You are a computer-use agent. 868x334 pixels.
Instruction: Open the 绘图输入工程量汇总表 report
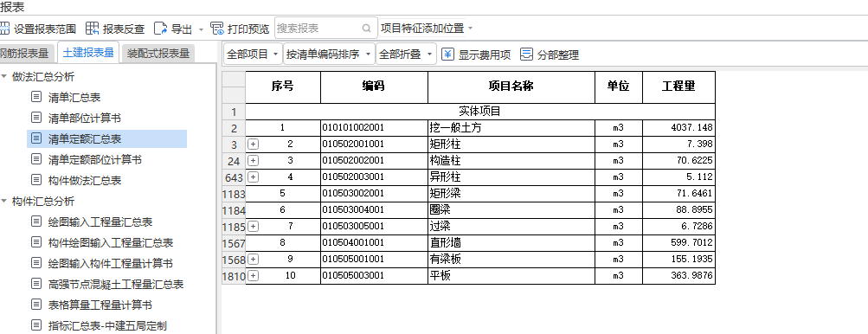tap(100, 222)
